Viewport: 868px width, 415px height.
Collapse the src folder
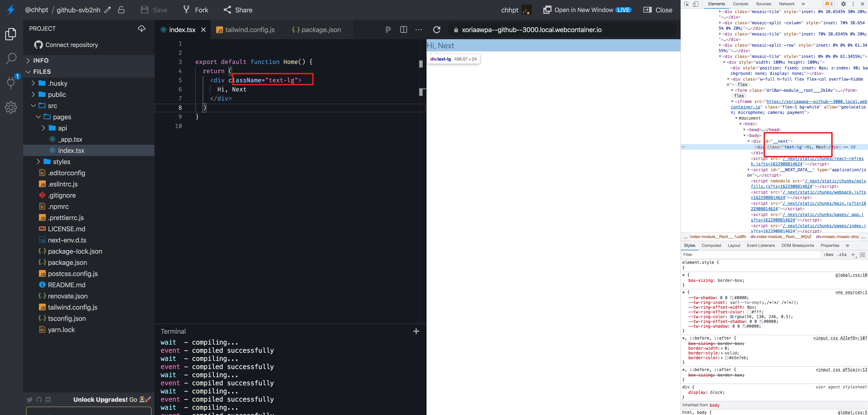(x=89, y=106)
